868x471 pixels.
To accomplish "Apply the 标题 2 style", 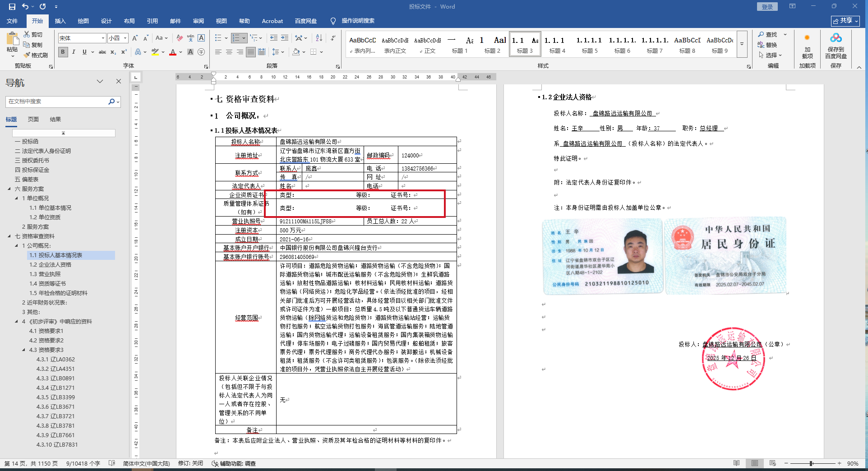I will tap(492, 44).
